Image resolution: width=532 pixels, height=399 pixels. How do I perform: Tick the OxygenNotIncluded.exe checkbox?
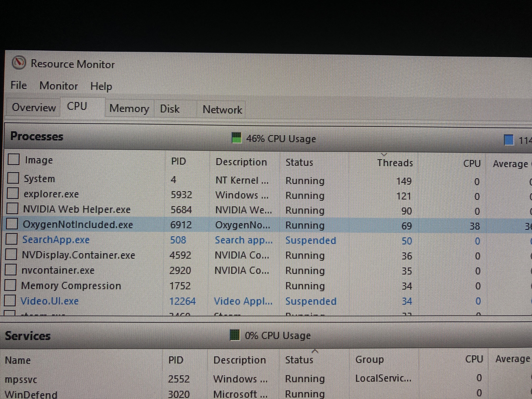click(x=12, y=224)
